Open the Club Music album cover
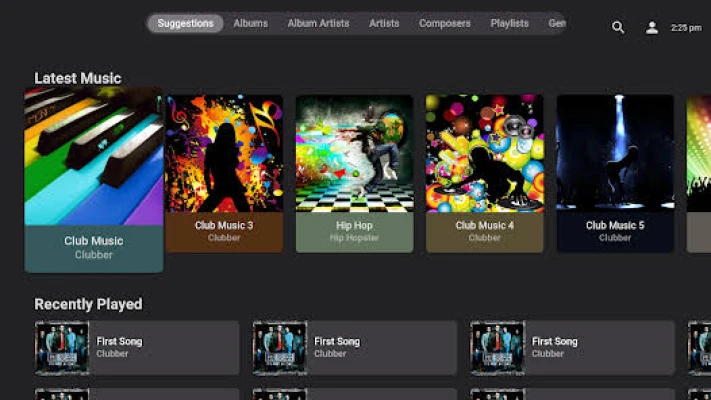Image resolution: width=711 pixels, height=400 pixels. [94, 156]
